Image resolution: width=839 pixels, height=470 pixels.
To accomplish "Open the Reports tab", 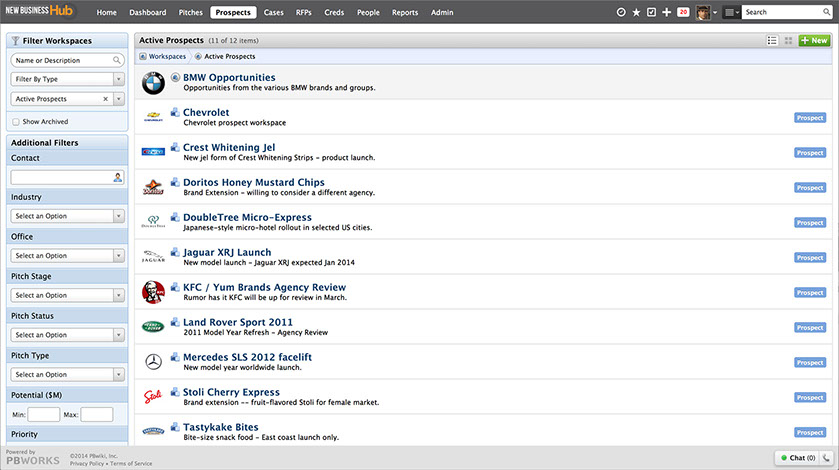I will [x=405, y=12].
